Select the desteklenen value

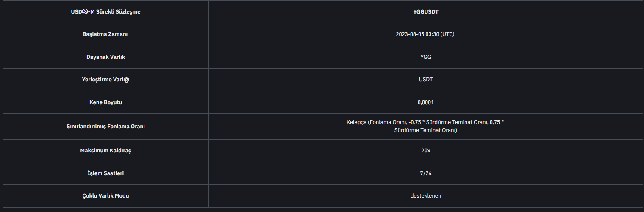point(425,196)
